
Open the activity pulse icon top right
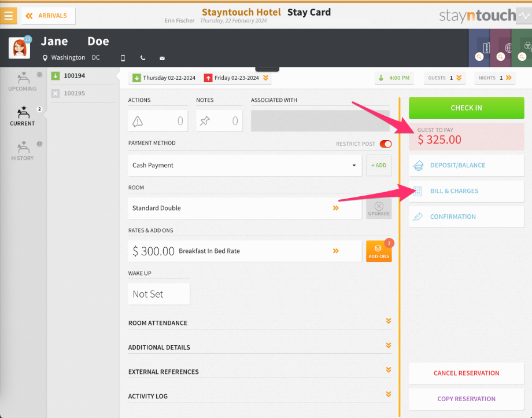point(524,16)
